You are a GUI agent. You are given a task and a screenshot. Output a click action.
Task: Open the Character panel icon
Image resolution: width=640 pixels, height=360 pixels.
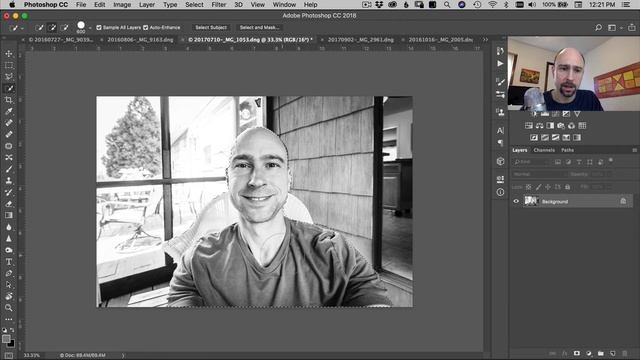(500, 131)
